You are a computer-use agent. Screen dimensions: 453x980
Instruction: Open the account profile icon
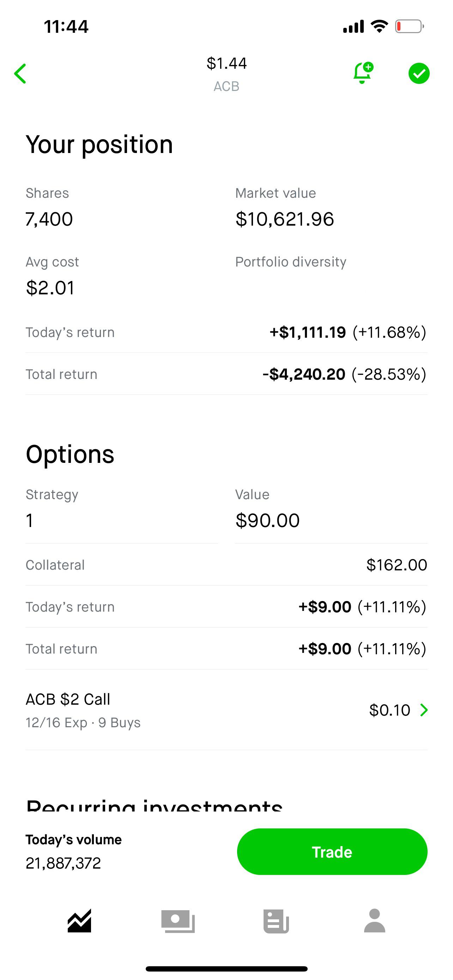pos(375,921)
